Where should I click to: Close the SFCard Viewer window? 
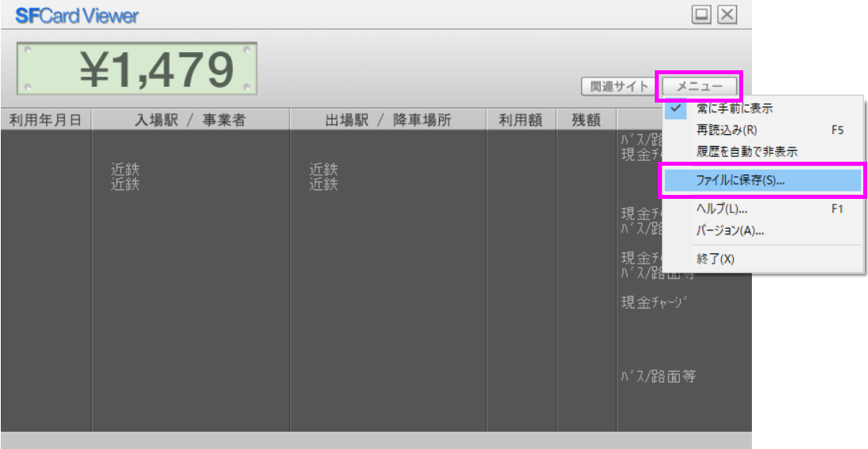tap(727, 14)
